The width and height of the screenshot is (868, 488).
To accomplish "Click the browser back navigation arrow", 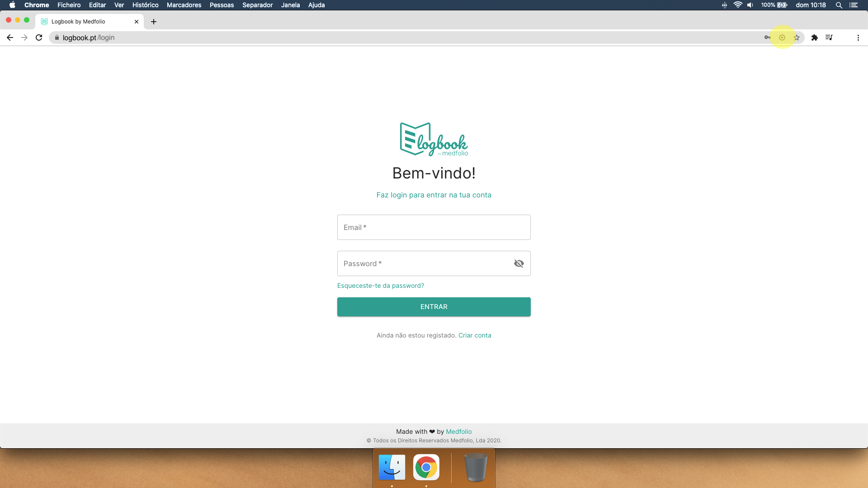I will [10, 38].
